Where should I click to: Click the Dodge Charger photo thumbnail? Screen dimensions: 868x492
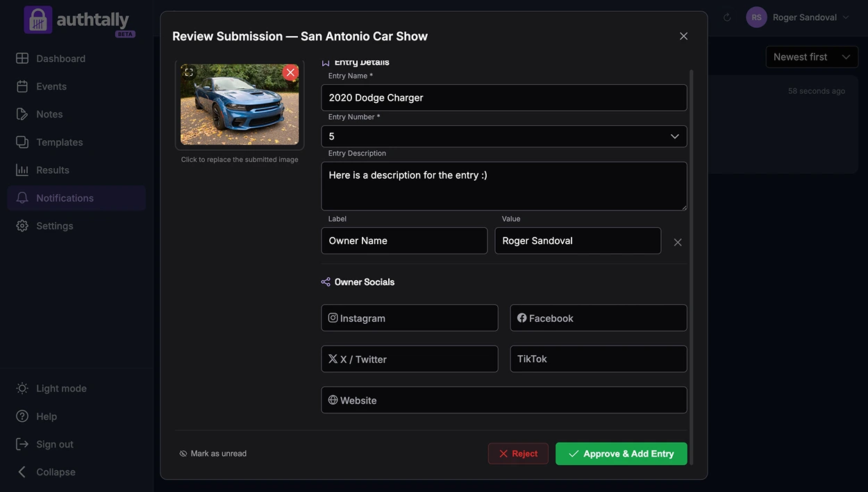[240, 104]
